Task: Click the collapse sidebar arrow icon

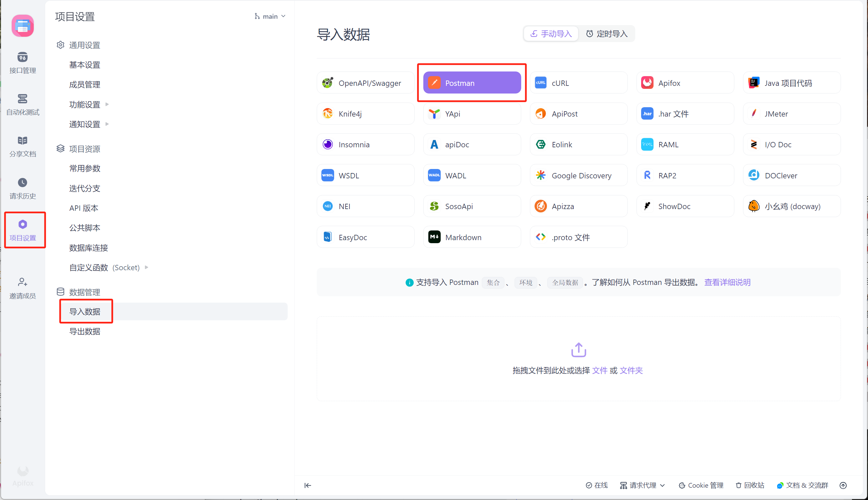Action: [308, 485]
